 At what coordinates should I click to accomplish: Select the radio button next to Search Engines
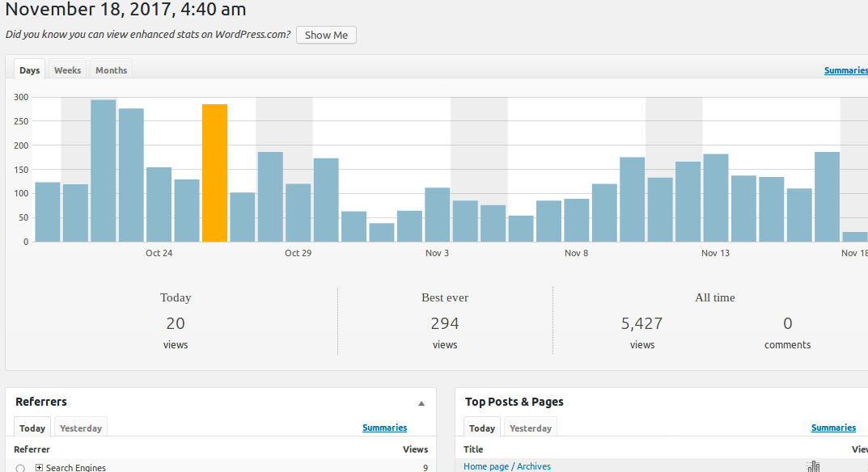[x=19, y=468]
